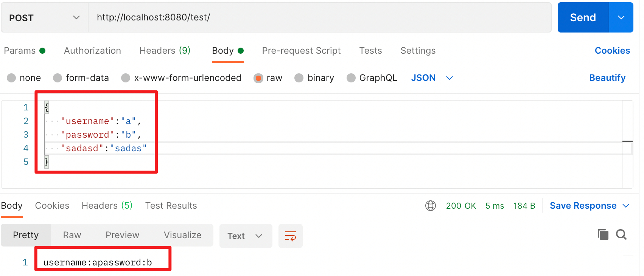Screen dimensions: 644x276
Task: Switch to the Headers (9) request tab
Action: coord(165,51)
